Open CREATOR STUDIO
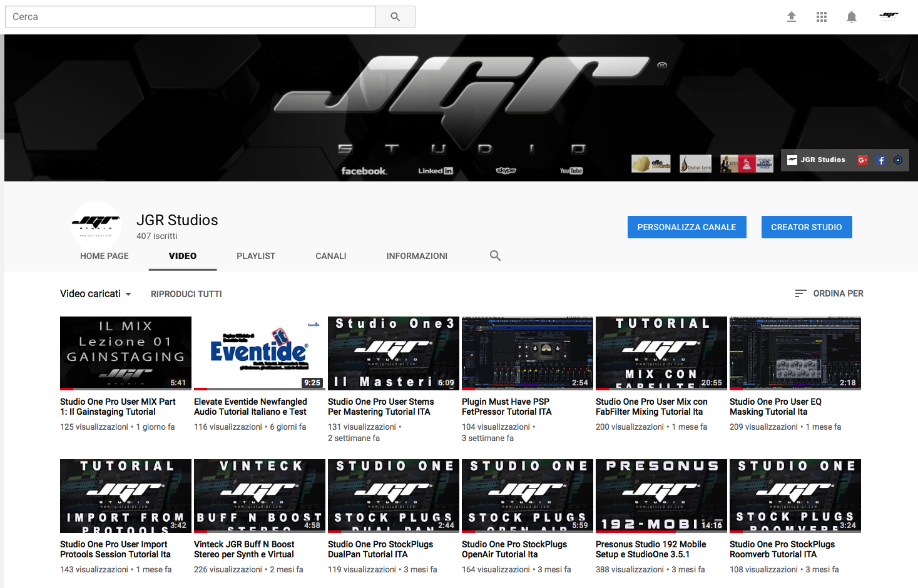Screen dimensions: 918x588 click(807, 226)
